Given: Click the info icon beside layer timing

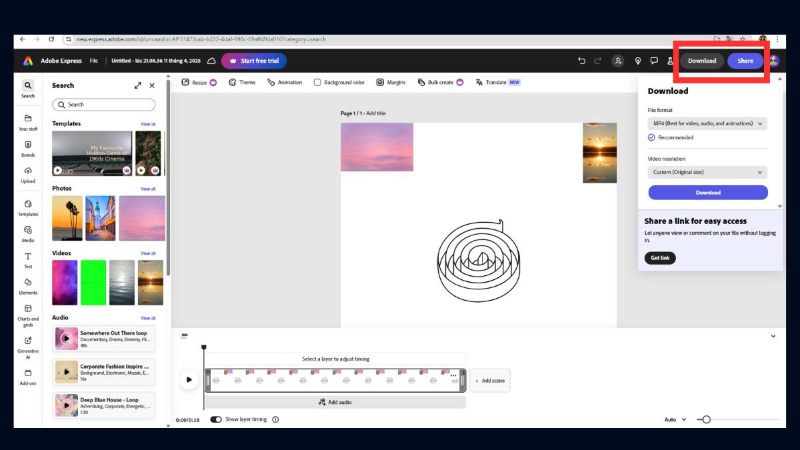Looking at the screenshot, I should (276, 419).
